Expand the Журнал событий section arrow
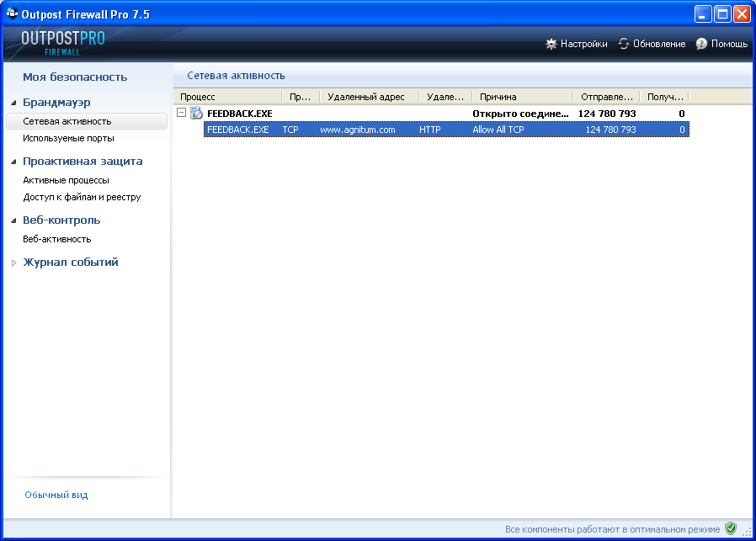The image size is (756, 541). 13,263
